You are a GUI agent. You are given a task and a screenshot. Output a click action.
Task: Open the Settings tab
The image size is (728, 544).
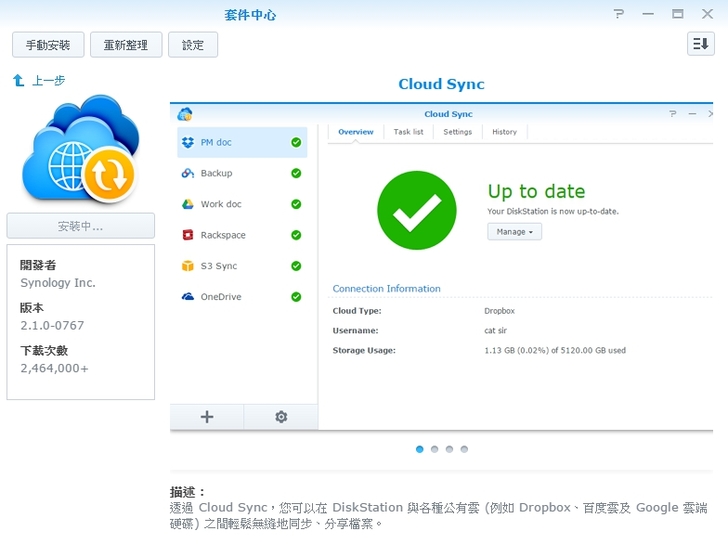click(458, 132)
